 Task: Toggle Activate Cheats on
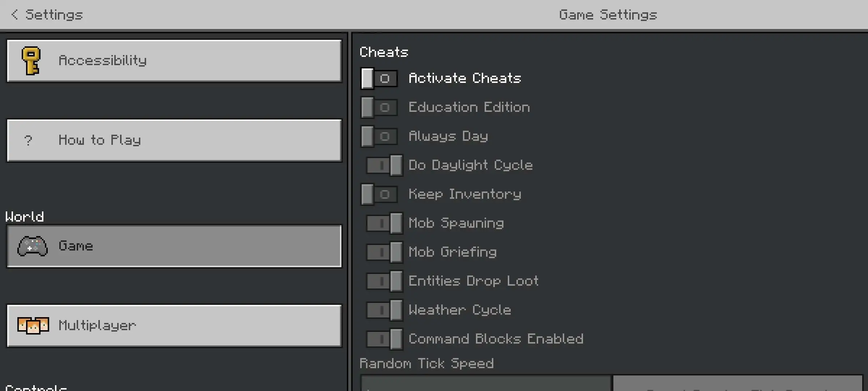[x=379, y=78]
